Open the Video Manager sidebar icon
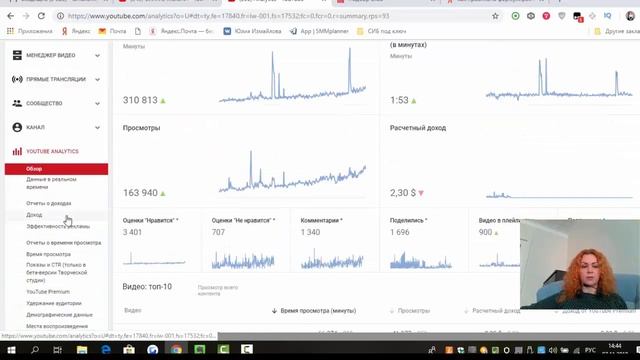 click(x=17, y=55)
